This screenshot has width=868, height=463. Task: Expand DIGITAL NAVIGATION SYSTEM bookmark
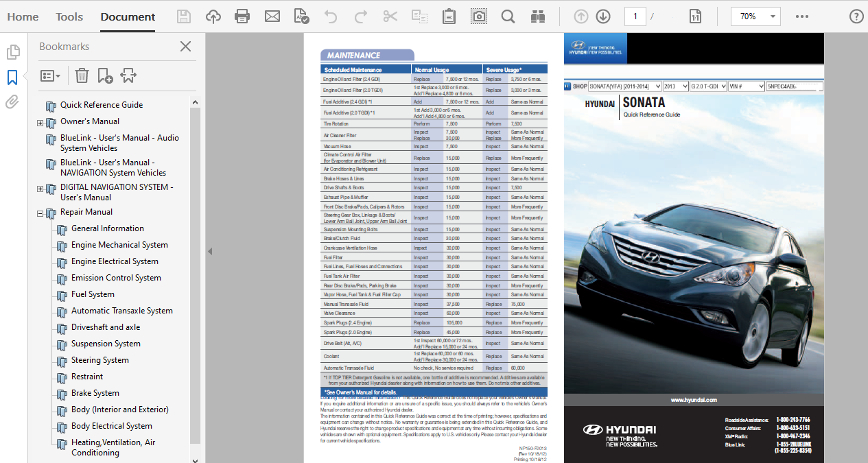(x=40, y=189)
